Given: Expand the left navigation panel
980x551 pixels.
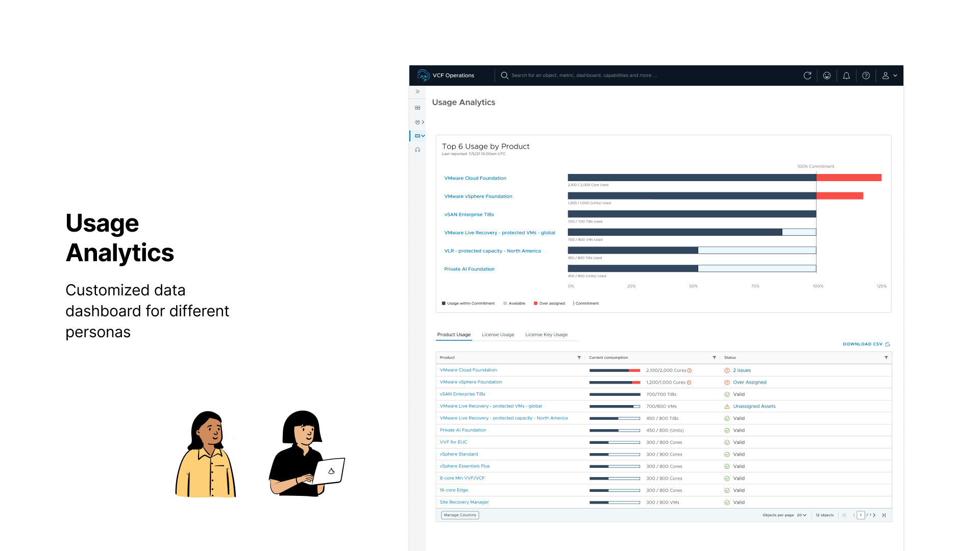Looking at the screenshot, I should pos(418,92).
